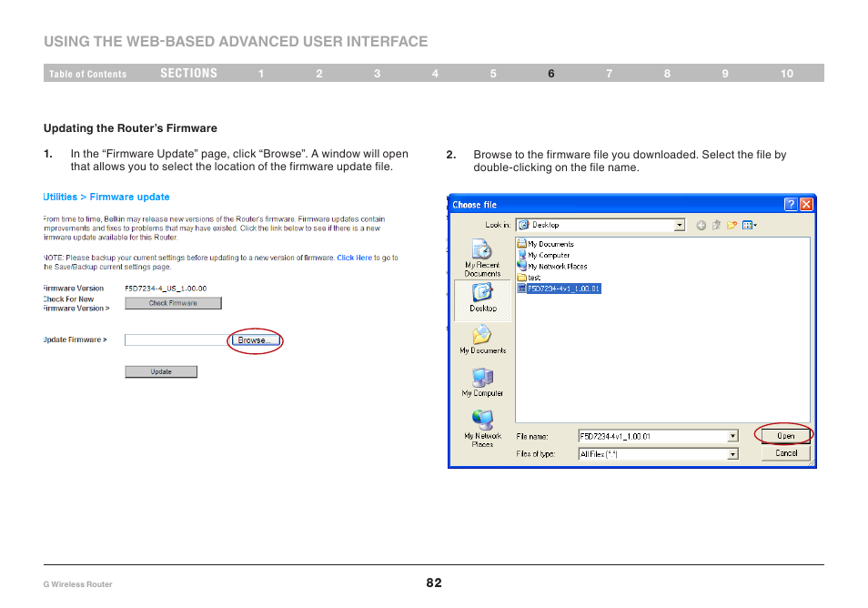Open the View menu icon in dialog toolbar
Screen dimensions: 868x608
[750, 225]
